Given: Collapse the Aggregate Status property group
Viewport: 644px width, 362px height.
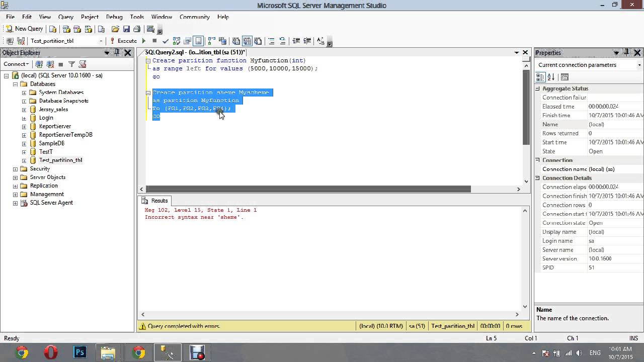Looking at the screenshot, I should pos(537,88).
